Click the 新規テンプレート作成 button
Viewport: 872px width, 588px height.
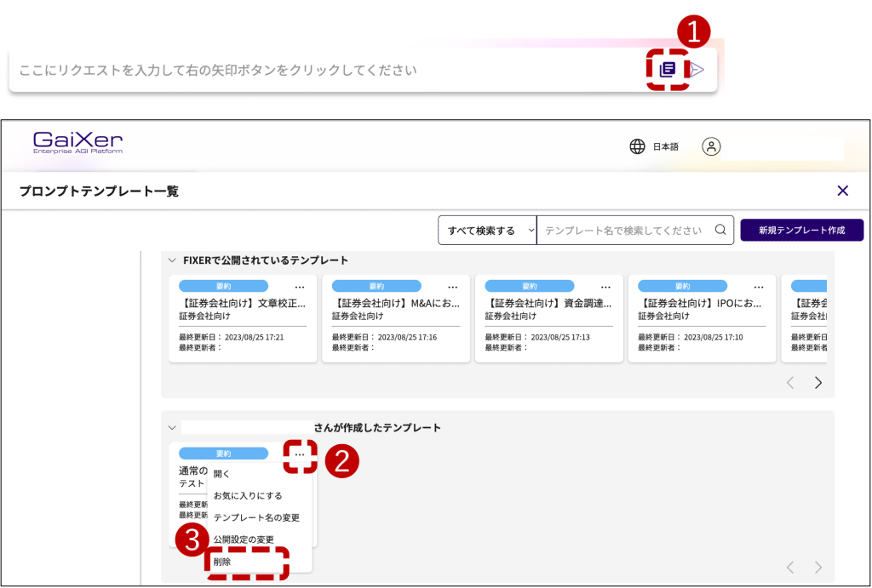pos(801,231)
